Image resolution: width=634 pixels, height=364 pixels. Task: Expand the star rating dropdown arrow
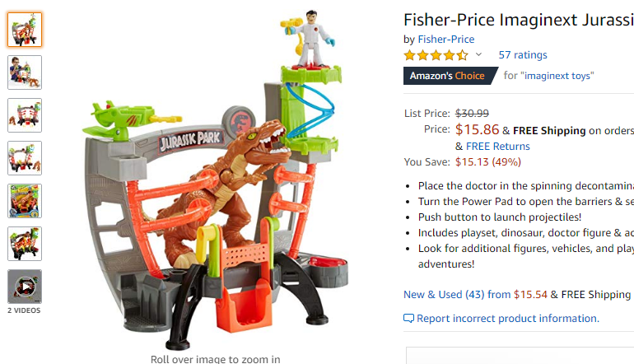(x=478, y=54)
